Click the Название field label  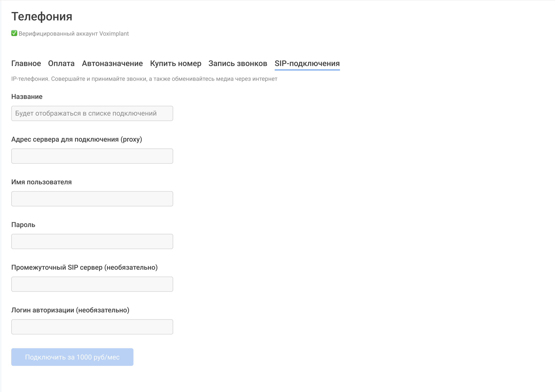tap(27, 97)
